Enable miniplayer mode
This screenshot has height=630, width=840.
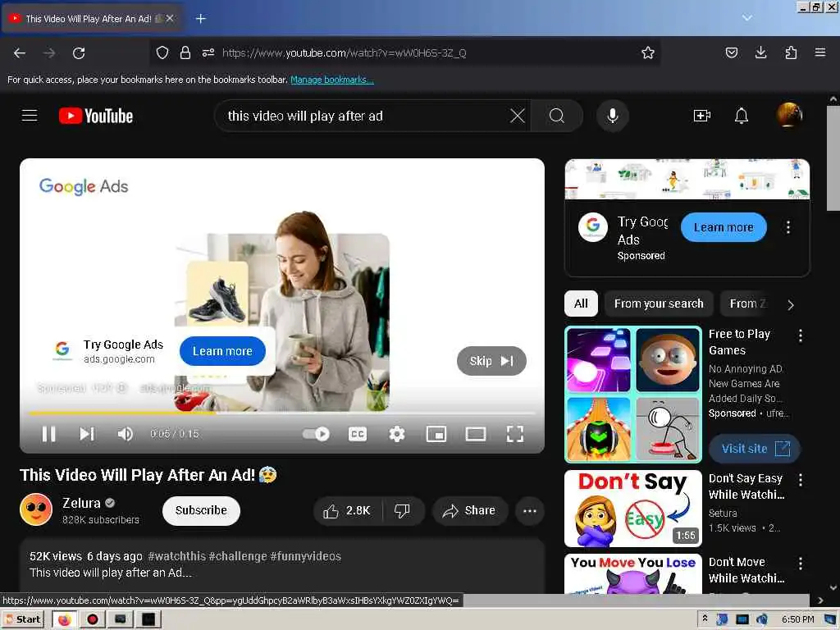click(436, 433)
